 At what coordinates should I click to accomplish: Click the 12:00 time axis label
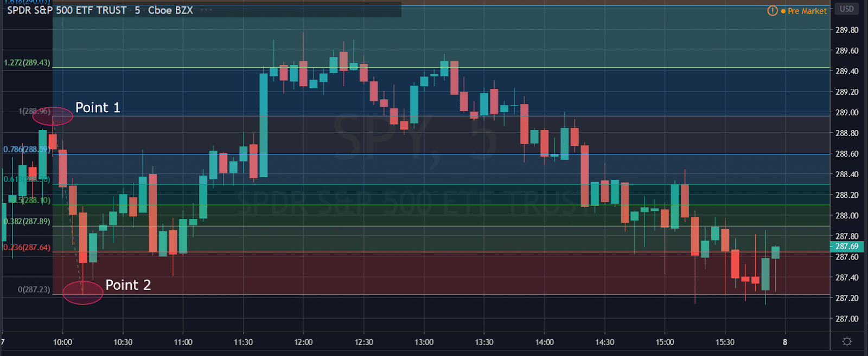tap(303, 342)
